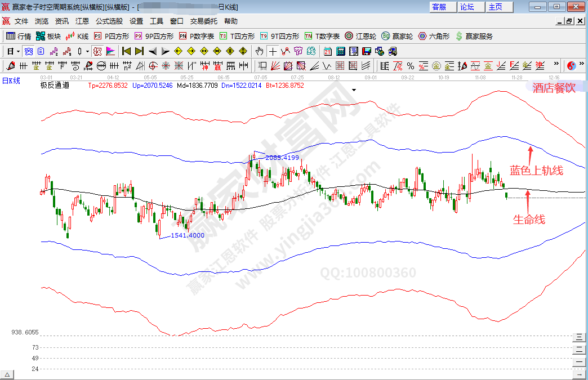
Task: Open the 行情 market quotes view
Action: [x=18, y=36]
